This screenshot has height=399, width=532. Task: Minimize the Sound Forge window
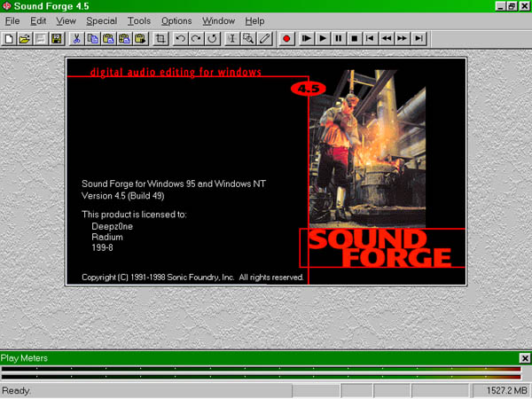(501, 6)
